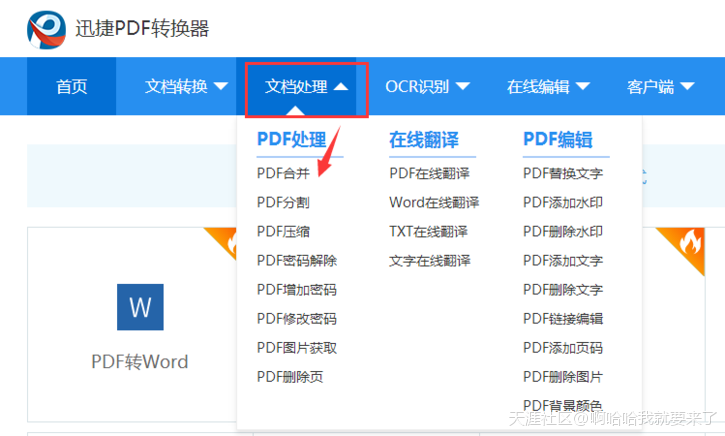Select PDF合并 from the menu
725x436 pixels.
coord(283,173)
